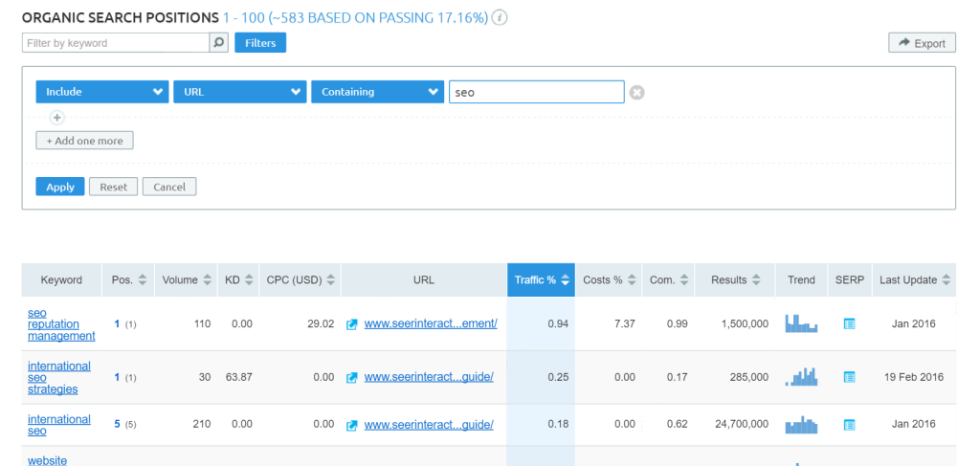
Task: Open trend chart for international seo strategies
Action: point(801,376)
